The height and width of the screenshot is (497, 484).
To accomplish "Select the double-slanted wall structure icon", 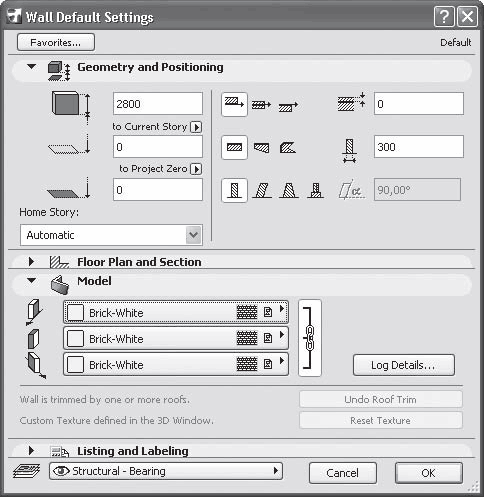I will (289, 190).
